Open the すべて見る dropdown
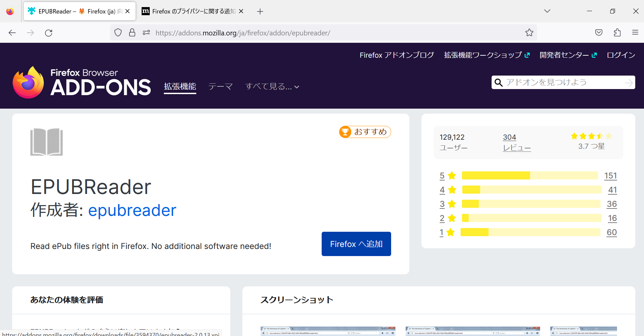Image resolution: width=644 pixels, height=336 pixels. click(x=272, y=86)
